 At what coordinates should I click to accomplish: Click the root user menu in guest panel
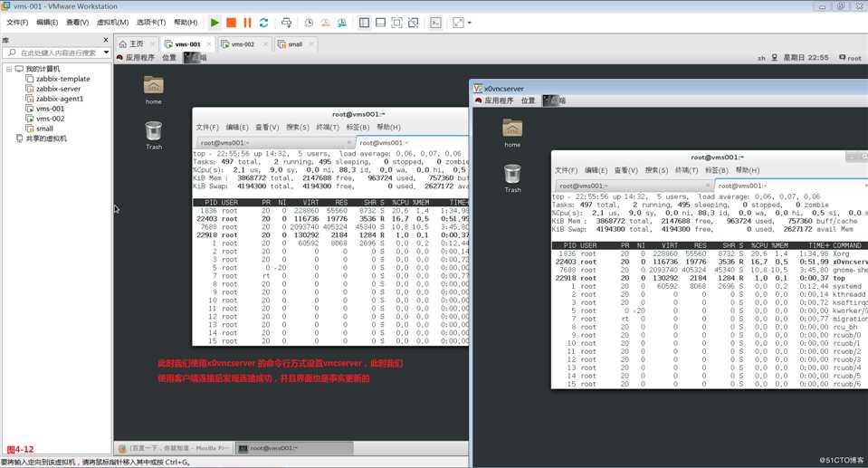tap(850, 58)
